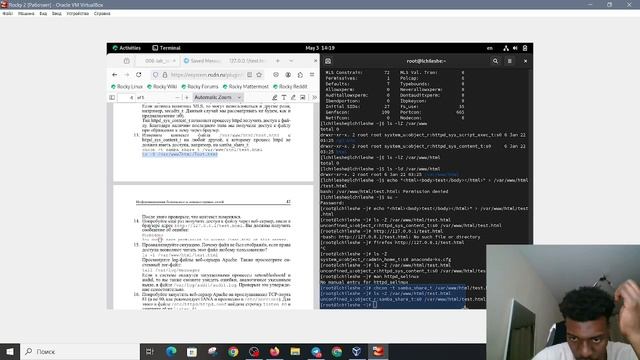Select the PDF highlight tool
Image resolution: width=640 pixels, height=360 pixels.
275,98
